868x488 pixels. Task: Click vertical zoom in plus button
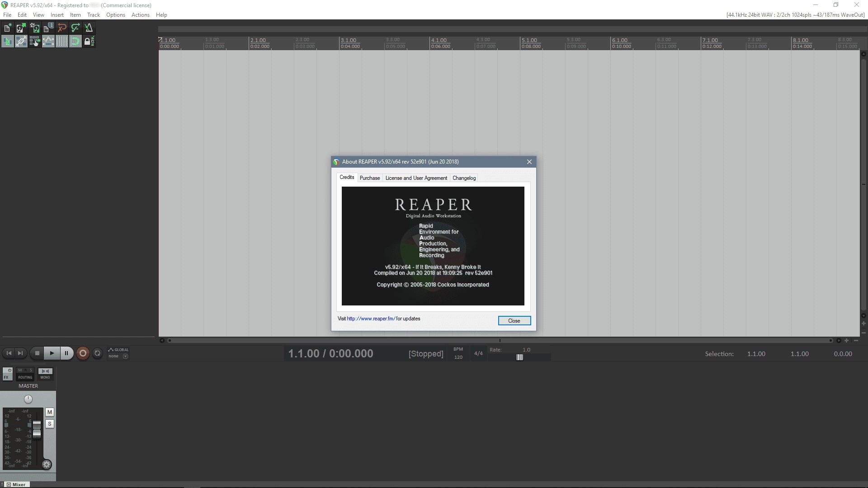pyautogui.click(x=863, y=324)
